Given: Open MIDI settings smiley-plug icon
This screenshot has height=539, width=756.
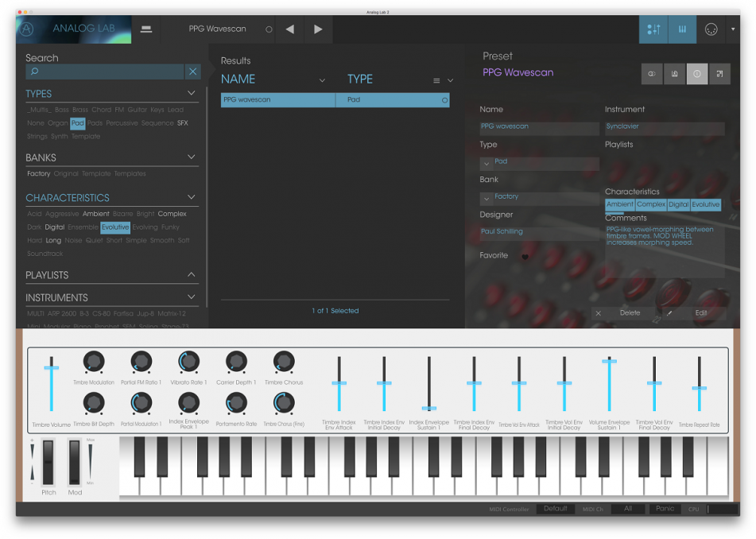Looking at the screenshot, I should pos(711,29).
